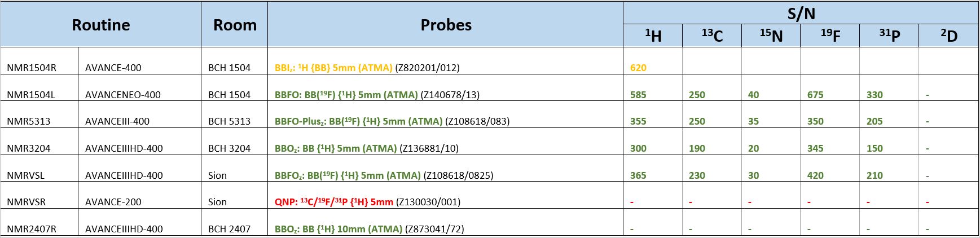This screenshot has height=238, width=980.
Task: Select the S/N header cell
Action: point(801,13)
